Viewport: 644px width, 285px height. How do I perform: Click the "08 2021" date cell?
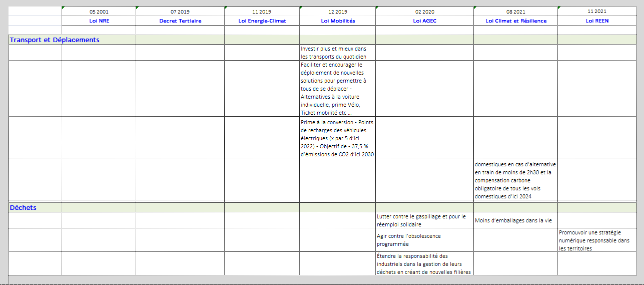tap(515, 12)
